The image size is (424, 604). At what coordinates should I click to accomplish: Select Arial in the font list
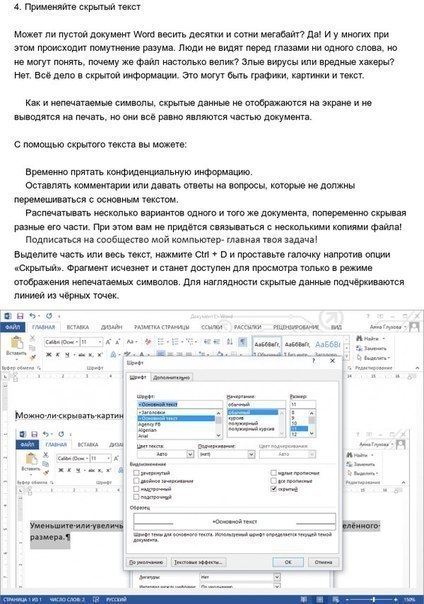(143, 436)
